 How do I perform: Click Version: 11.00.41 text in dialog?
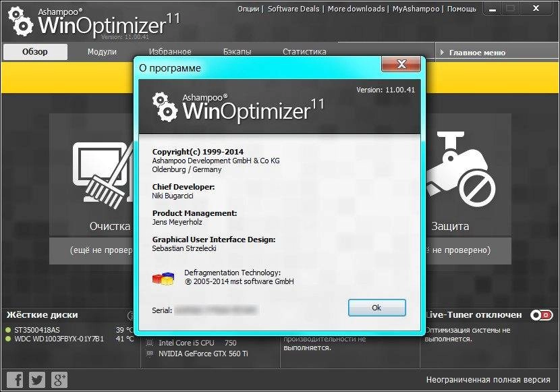pyautogui.click(x=386, y=90)
